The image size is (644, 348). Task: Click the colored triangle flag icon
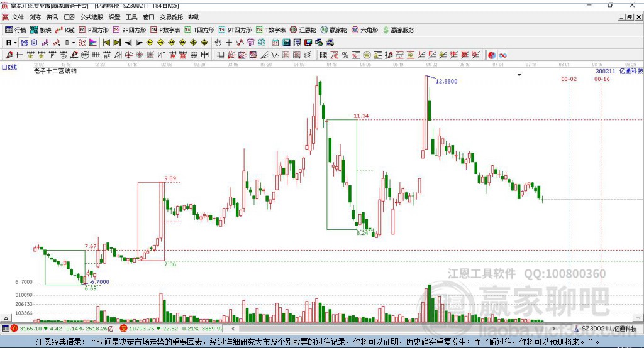pos(93,43)
